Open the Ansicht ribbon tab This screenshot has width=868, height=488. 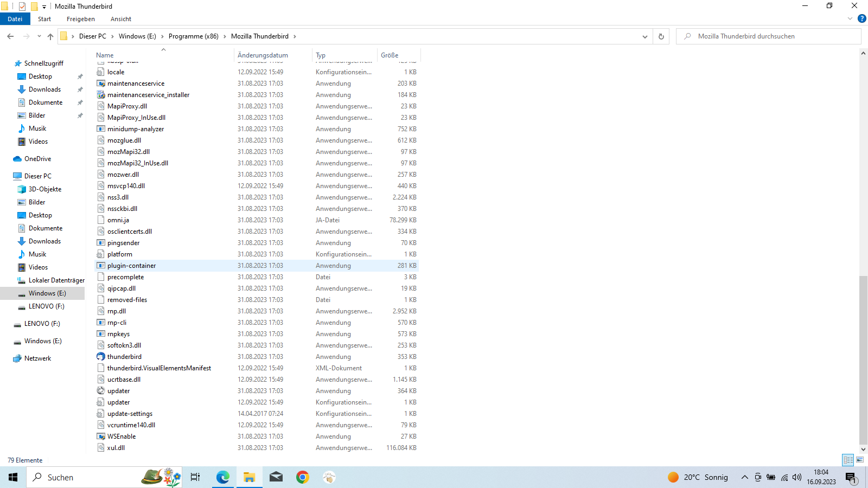click(120, 19)
